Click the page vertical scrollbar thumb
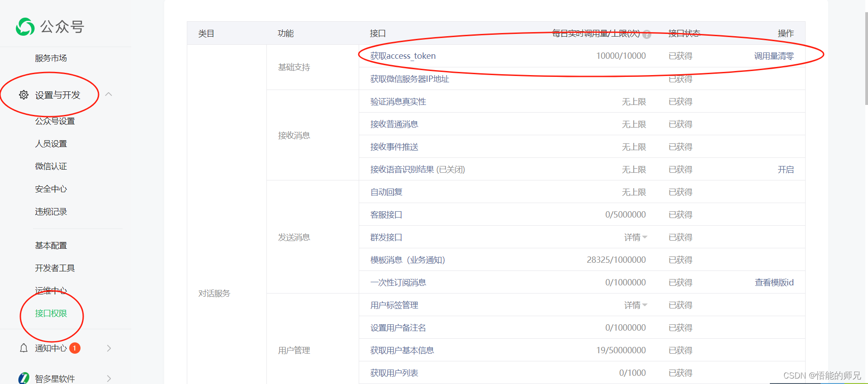Image resolution: width=868 pixels, height=384 pixels. tap(866, 59)
